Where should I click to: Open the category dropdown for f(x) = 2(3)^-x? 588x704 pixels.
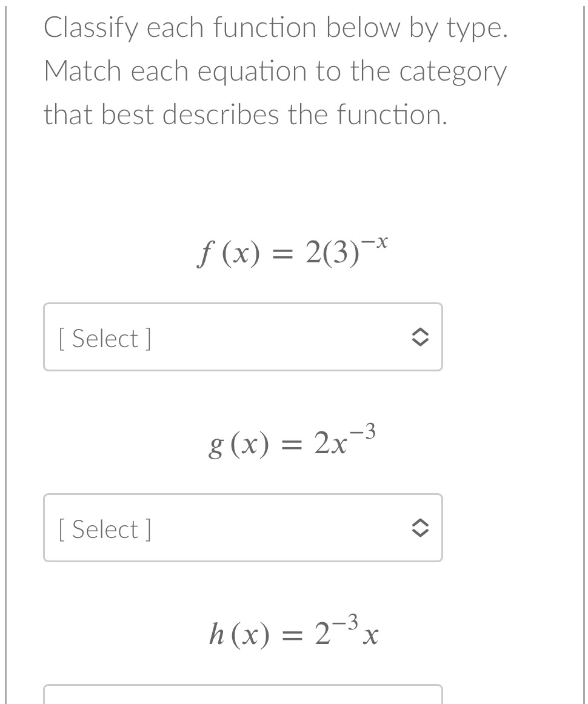pos(242,337)
